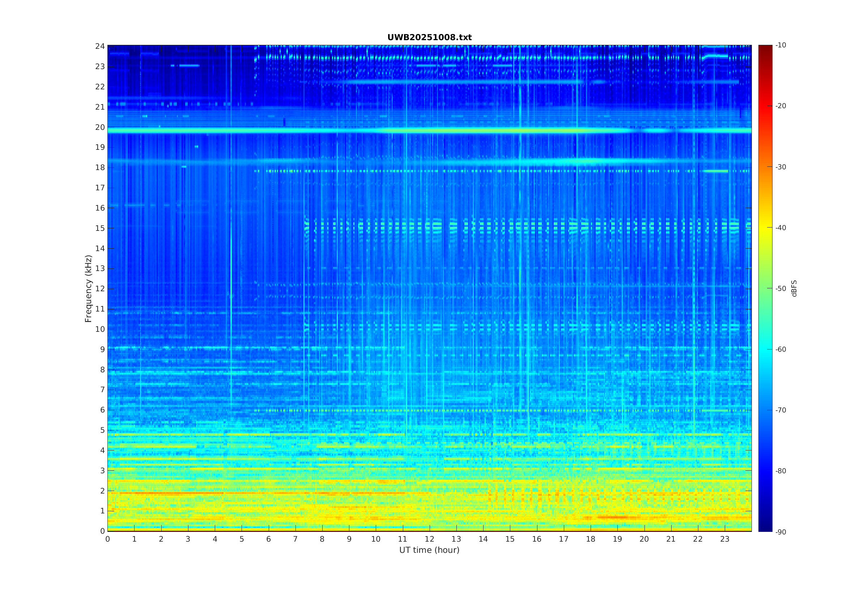Click the 'UT time (hour)' axis label

[429, 550]
